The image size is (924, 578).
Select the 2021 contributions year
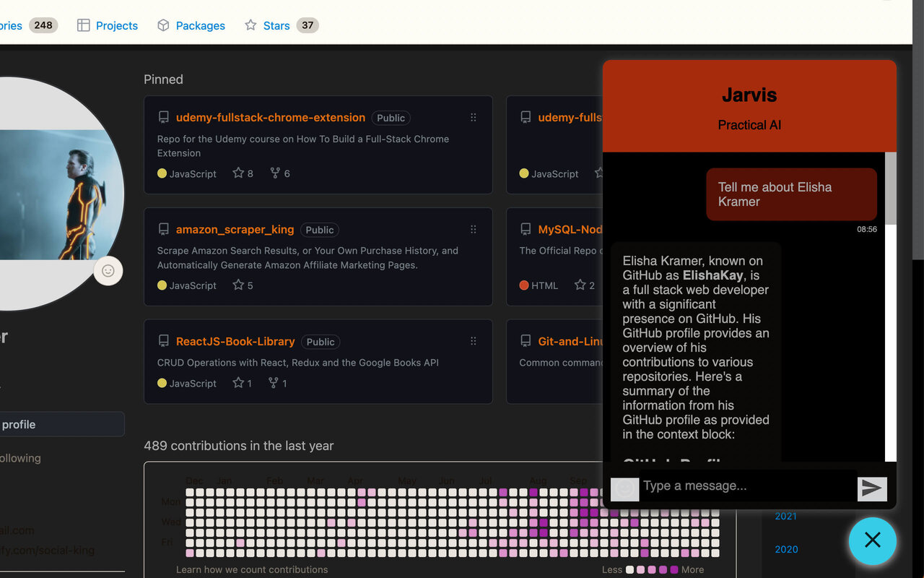click(x=786, y=516)
